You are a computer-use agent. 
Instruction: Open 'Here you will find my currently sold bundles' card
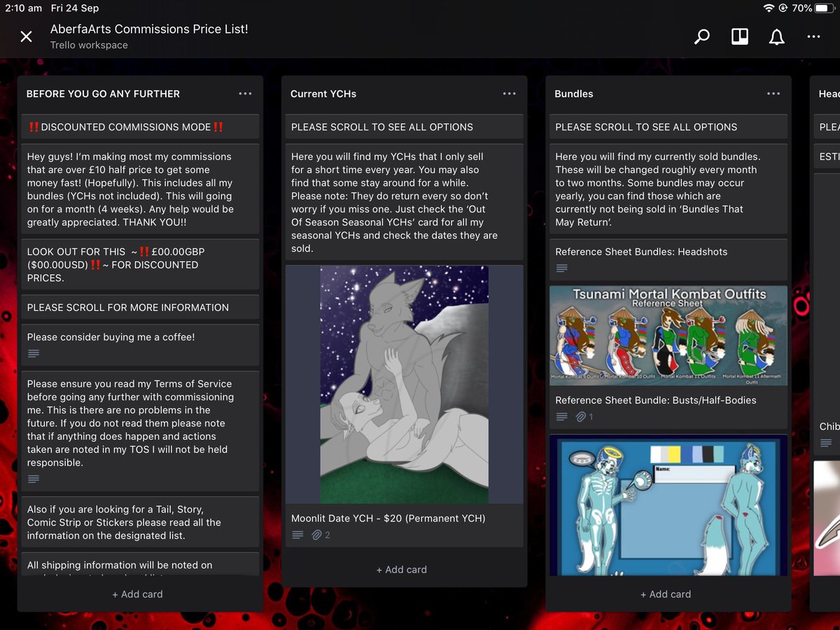coord(668,189)
